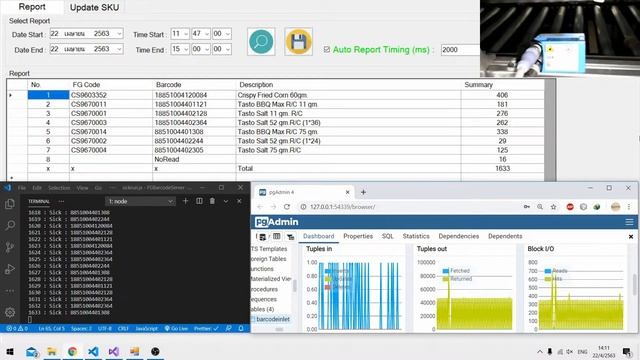Open VS Code Search sidebar icon
Screen dimensions: 640x360
(x=10, y=225)
